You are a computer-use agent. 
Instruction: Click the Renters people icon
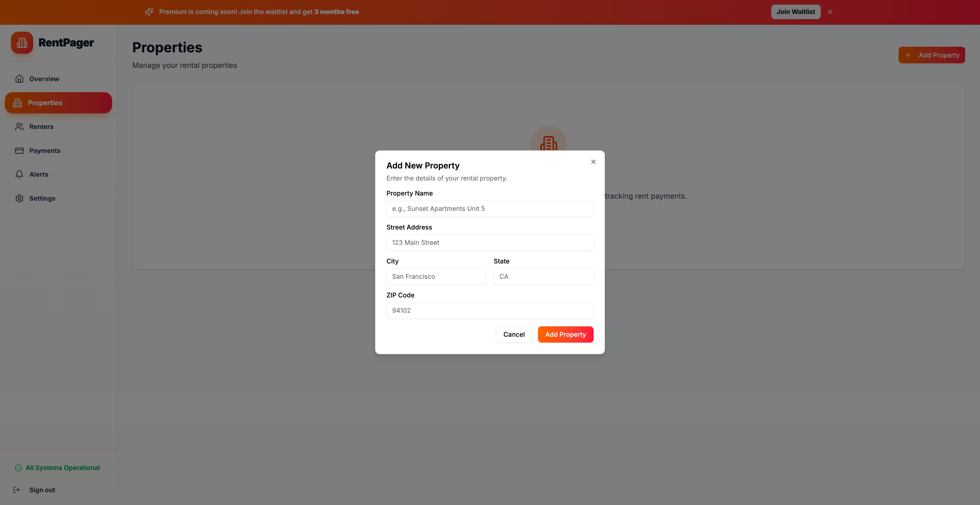[x=19, y=127]
